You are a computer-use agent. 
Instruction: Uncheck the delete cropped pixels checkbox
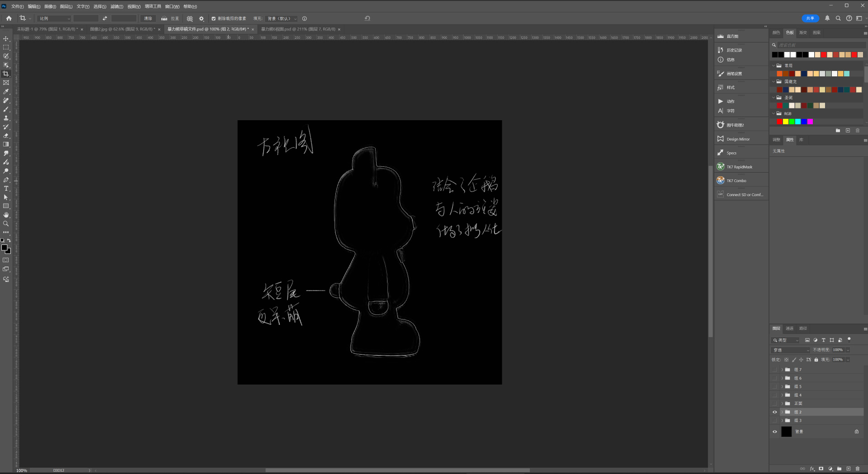click(213, 19)
